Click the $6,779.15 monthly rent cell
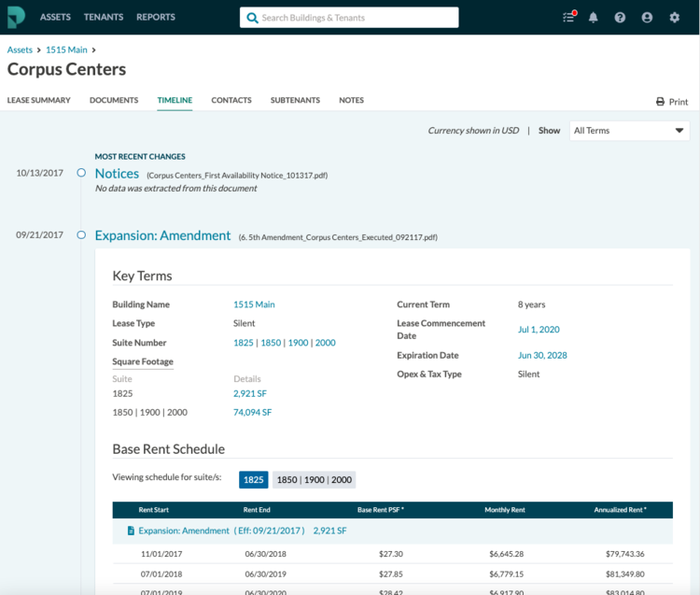 pos(507,574)
